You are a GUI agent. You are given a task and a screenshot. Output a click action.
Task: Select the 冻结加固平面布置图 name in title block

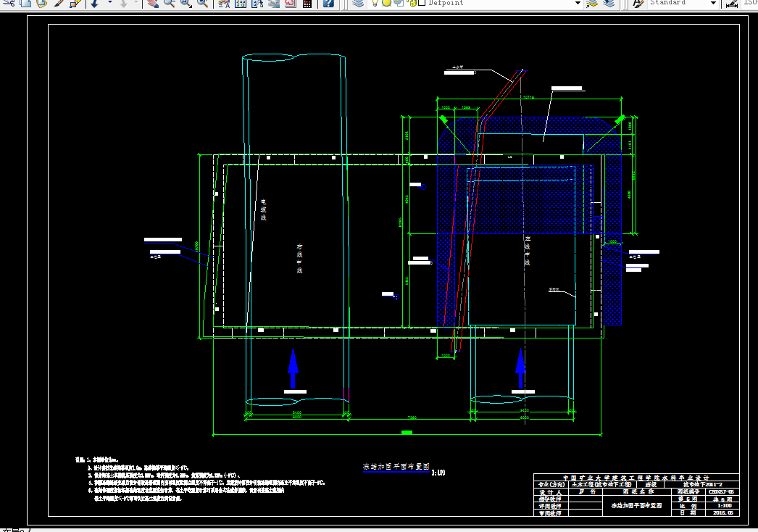[636, 505]
